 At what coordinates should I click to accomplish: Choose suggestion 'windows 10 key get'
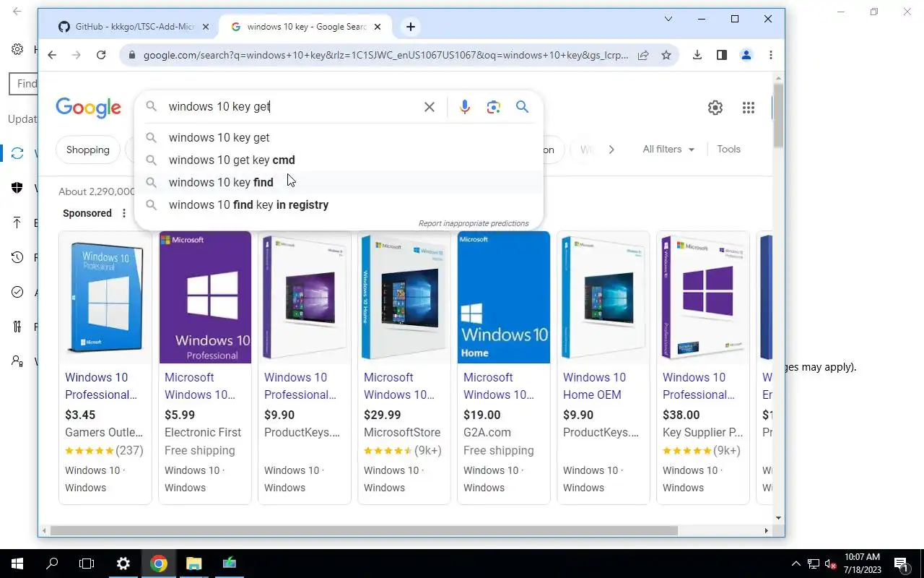coord(339,137)
